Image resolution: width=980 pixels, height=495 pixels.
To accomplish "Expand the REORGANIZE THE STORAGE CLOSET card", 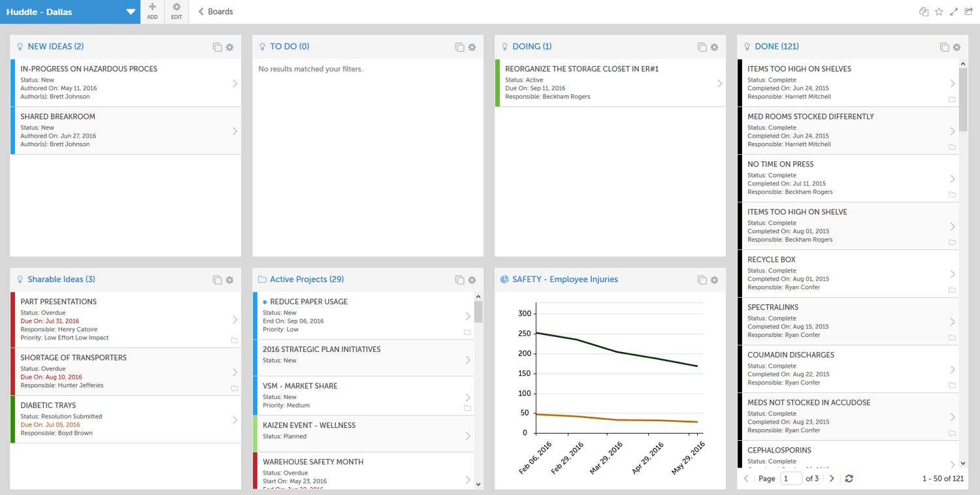I will tap(719, 83).
